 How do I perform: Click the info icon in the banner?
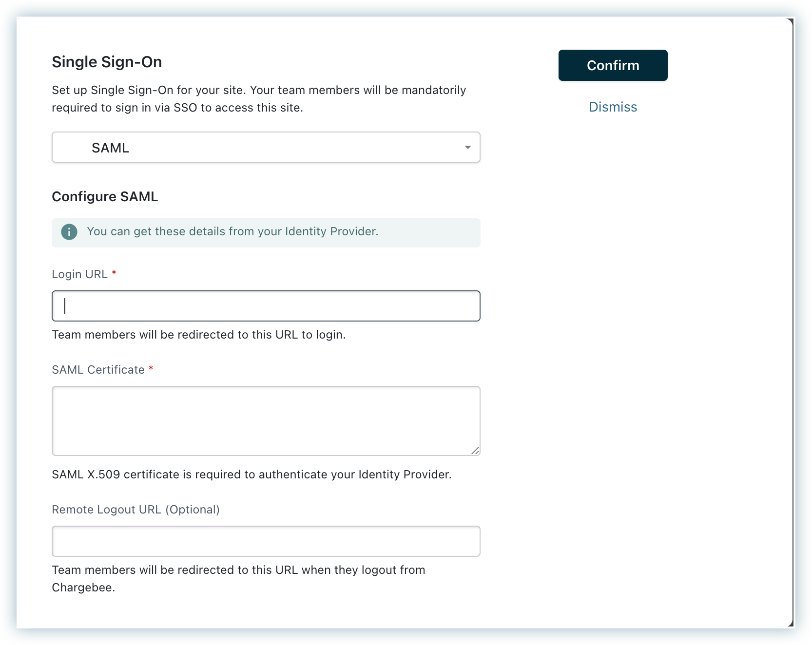click(x=69, y=232)
